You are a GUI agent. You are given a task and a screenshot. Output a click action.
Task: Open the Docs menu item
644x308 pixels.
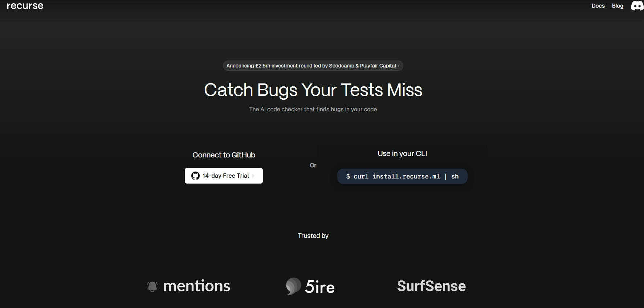[598, 6]
